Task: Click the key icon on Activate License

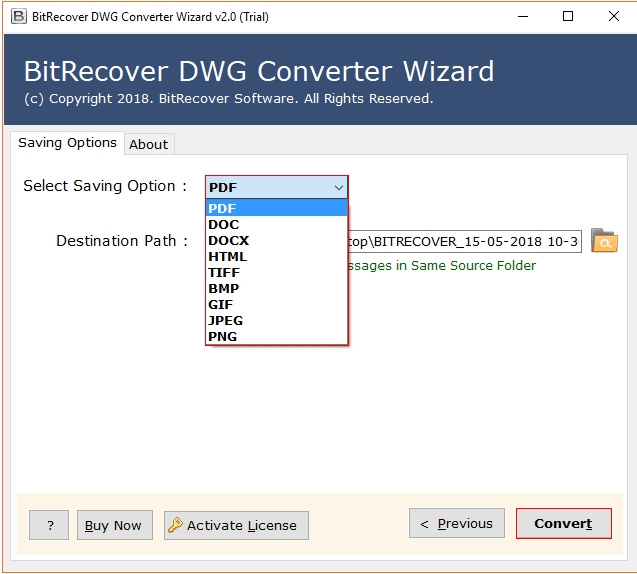Action: (x=176, y=525)
